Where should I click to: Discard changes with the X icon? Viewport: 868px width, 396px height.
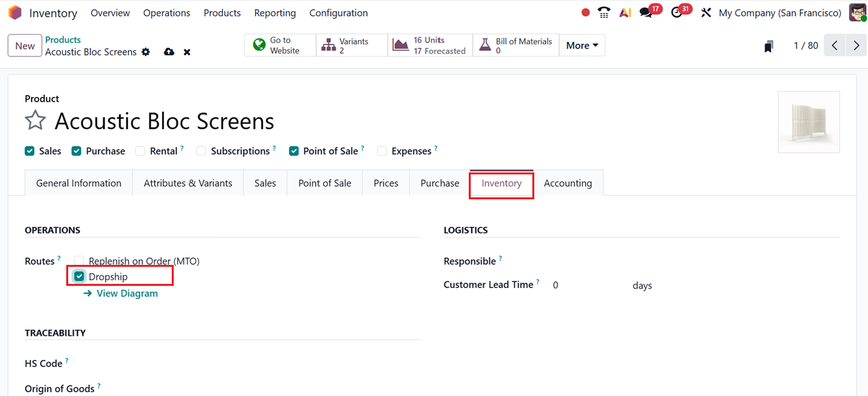pos(187,52)
